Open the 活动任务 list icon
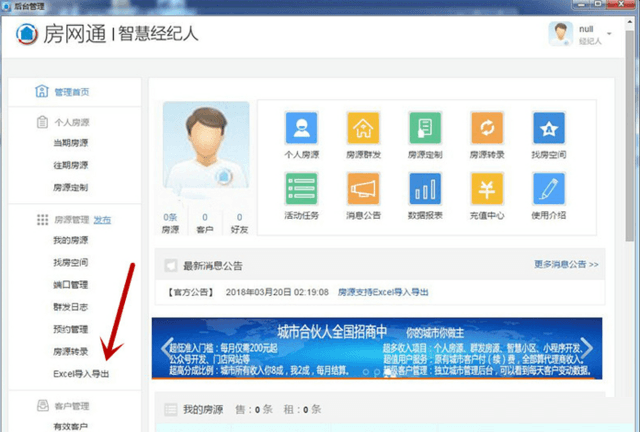The width and height of the screenshot is (640, 432). [301, 188]
